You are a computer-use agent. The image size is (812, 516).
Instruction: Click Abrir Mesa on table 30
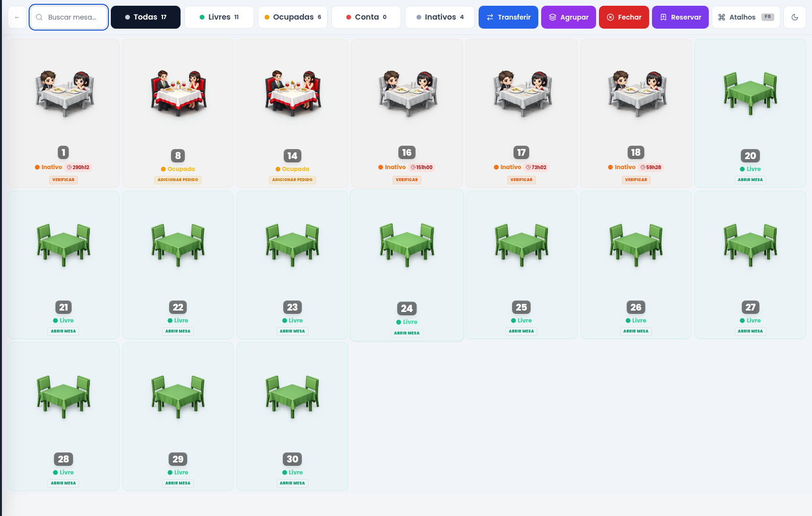(x=292, y=483)
